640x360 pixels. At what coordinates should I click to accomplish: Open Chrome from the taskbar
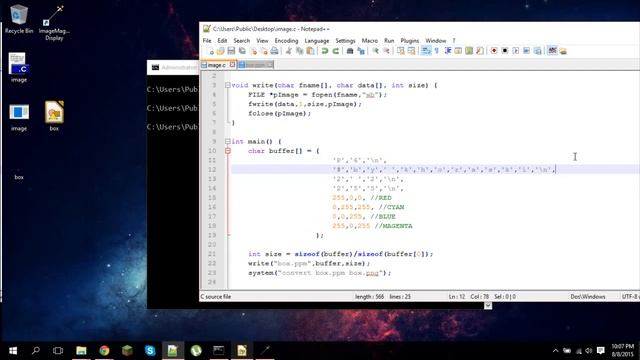coord(104,351)
